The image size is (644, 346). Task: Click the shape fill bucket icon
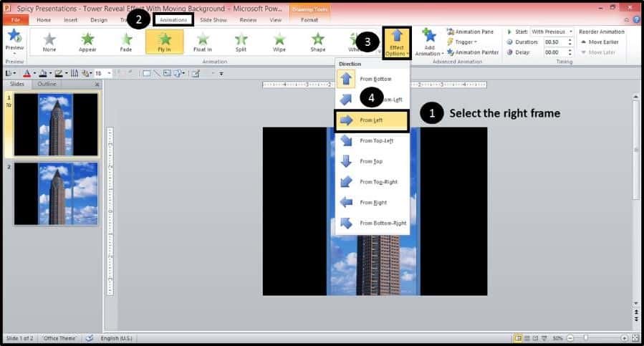click(43, 74)
